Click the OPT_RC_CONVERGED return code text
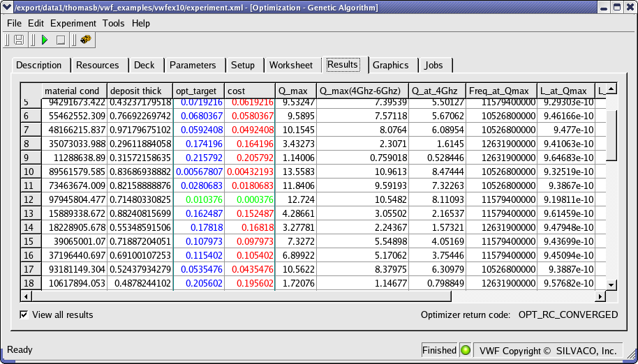 tap(568, 314)
